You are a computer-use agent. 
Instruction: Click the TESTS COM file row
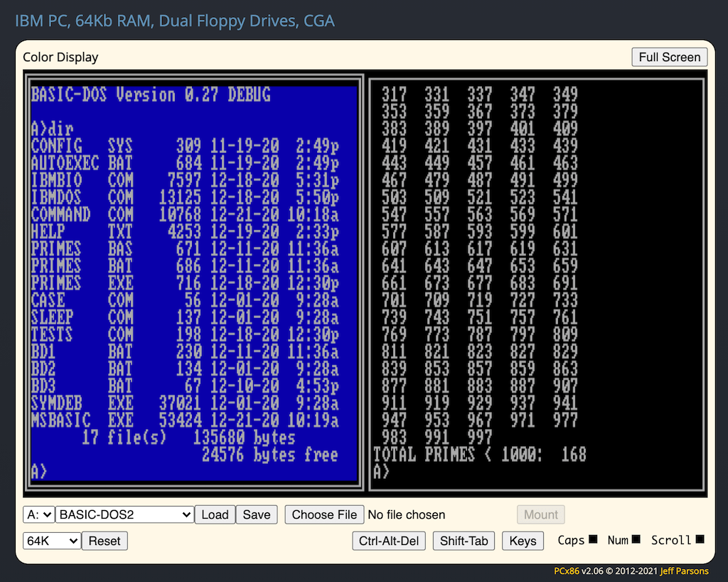tap(185, 335)
